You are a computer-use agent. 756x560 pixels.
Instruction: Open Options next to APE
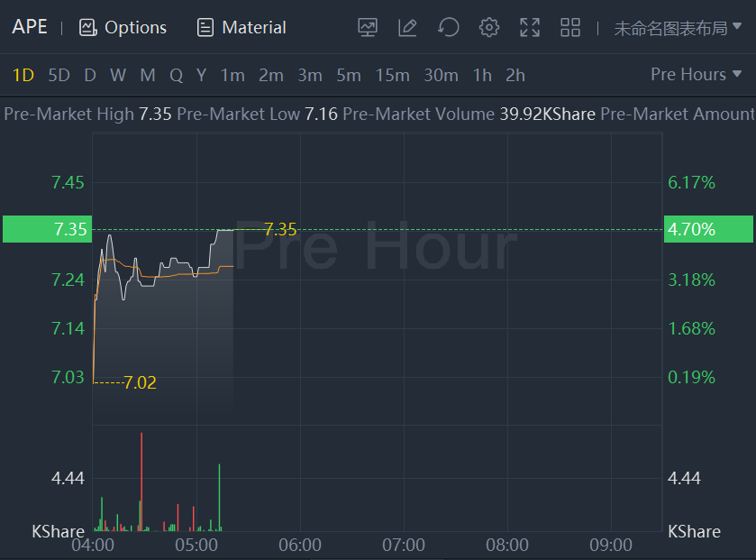[x=123, y=27]
